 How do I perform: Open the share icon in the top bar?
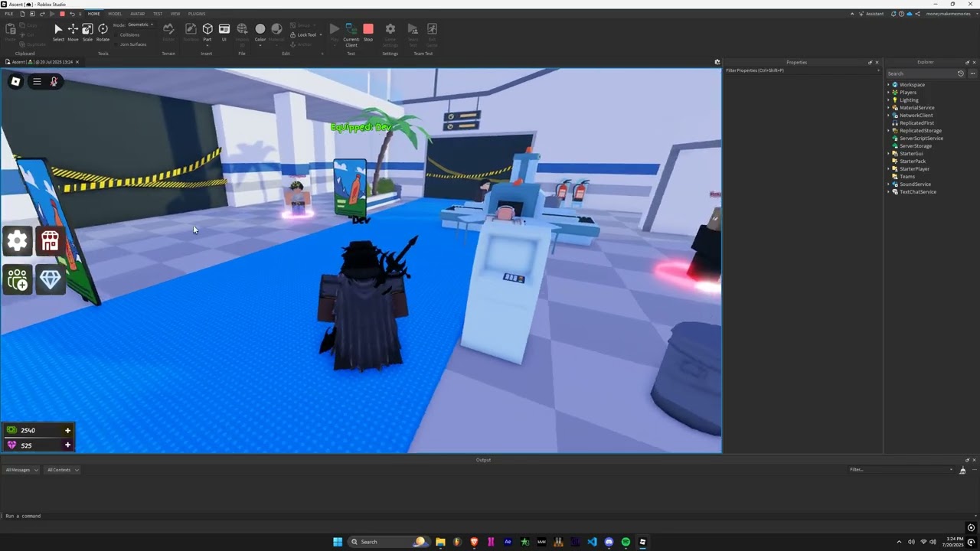(x=917, y=14)
